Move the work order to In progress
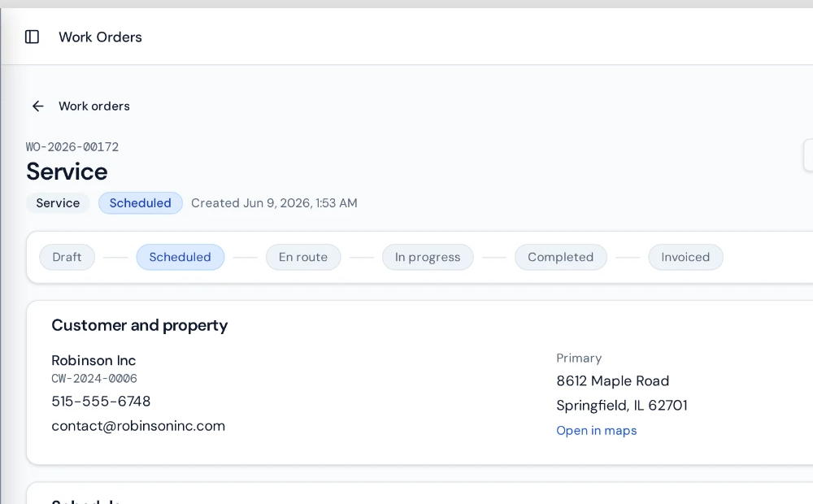 click(x=428, y=257)
